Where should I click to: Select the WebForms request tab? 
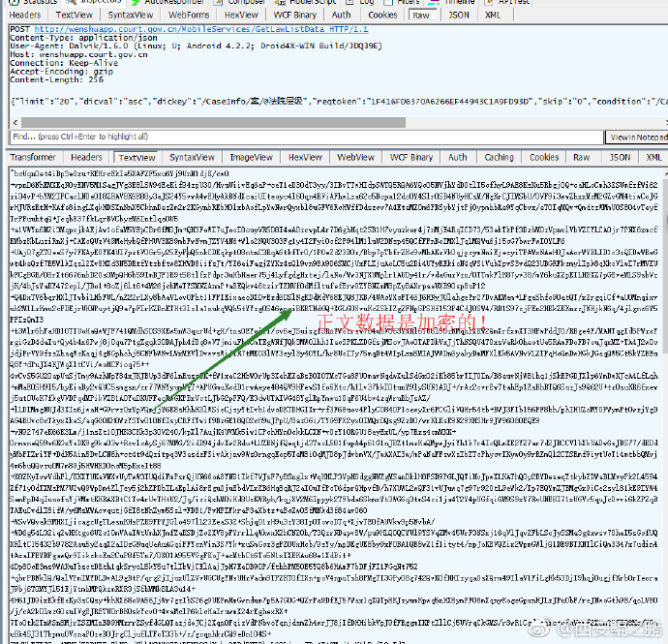coord(189,15)
